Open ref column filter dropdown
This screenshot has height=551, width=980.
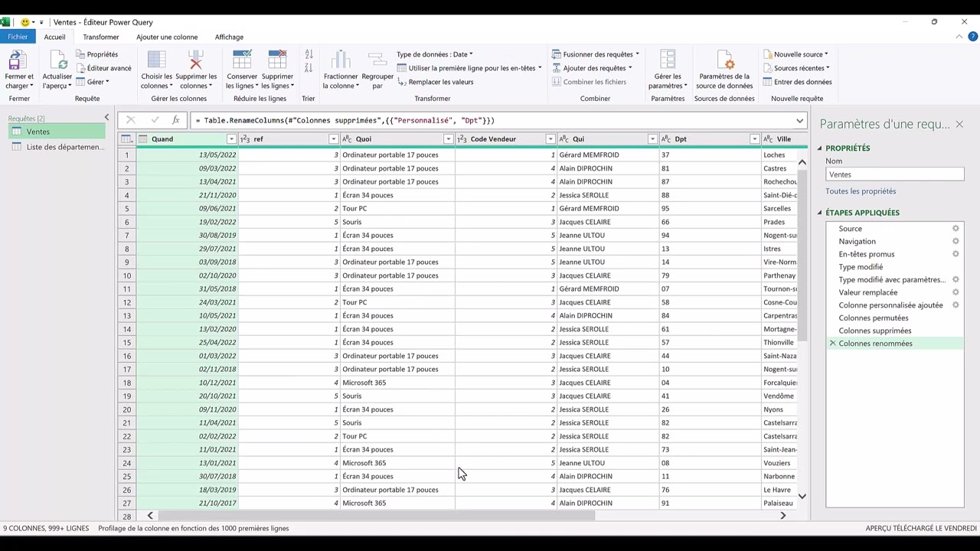(333, 139)
